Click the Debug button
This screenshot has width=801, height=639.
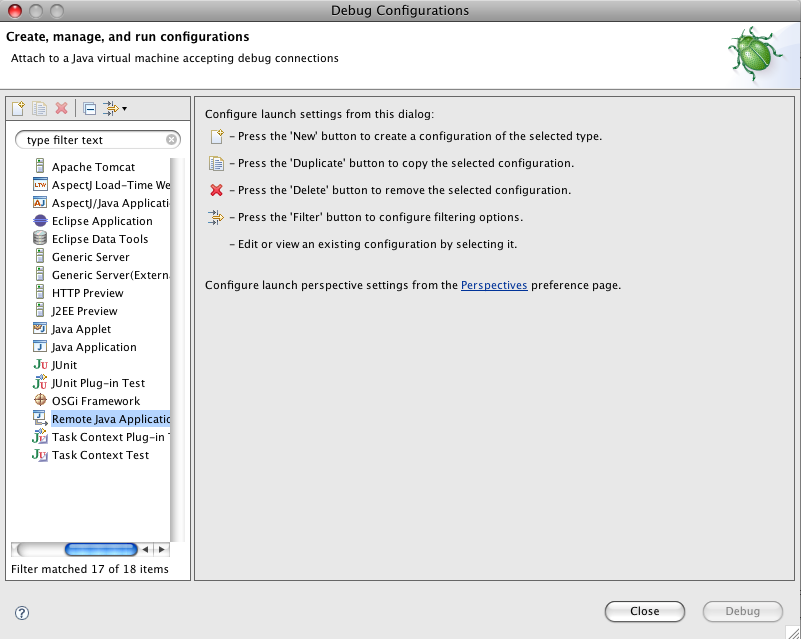click(x=743, y=611)
